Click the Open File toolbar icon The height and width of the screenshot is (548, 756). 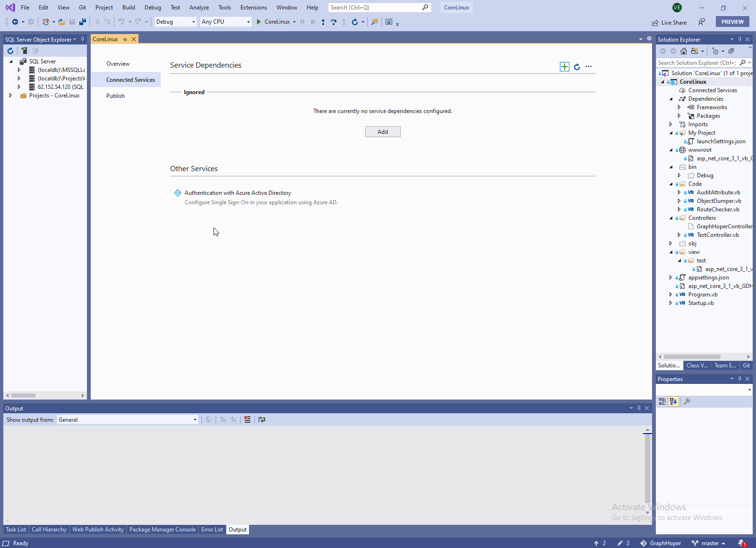(61, 22)
